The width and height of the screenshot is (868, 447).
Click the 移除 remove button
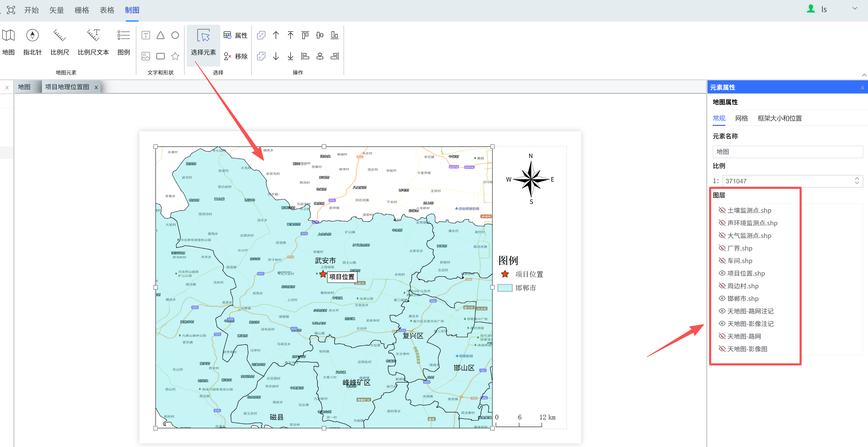coord(236,56)
